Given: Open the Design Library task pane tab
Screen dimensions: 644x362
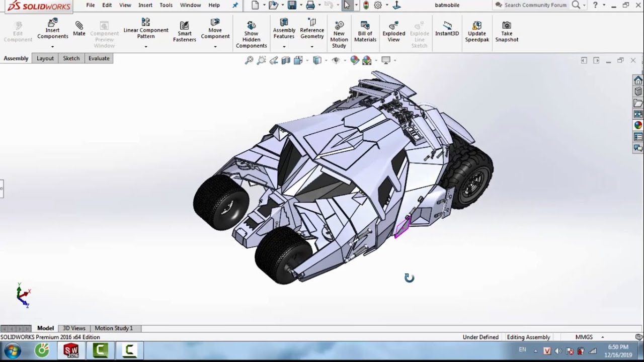Looking at the screenshot, I should [x=638, y=92].
